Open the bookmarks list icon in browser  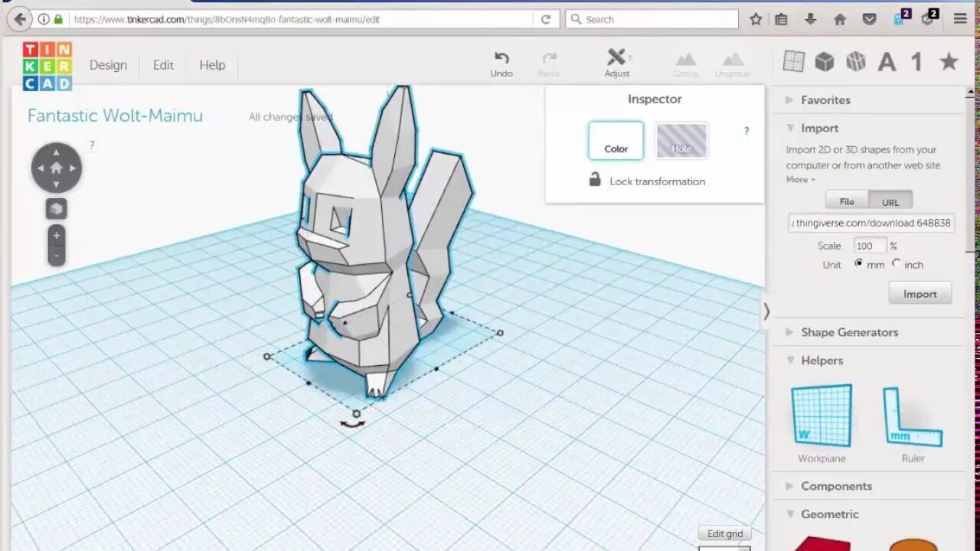pos(781,19)
